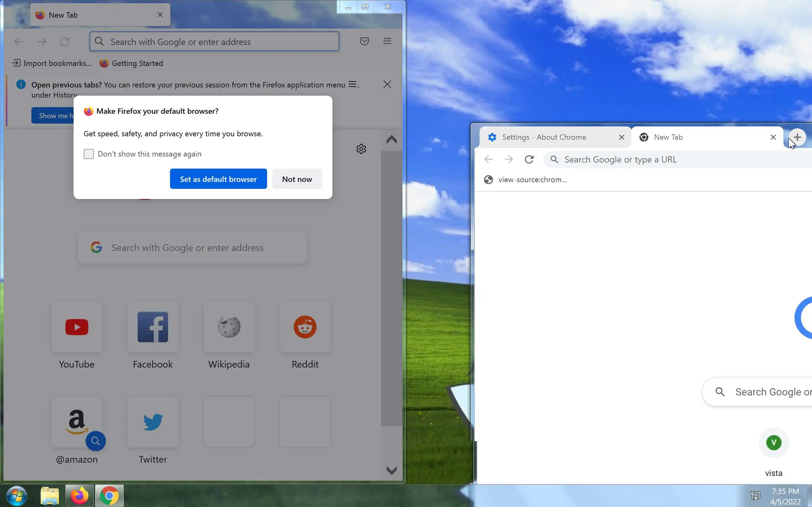Open File Explorer from the taskbar

point(50,496)
